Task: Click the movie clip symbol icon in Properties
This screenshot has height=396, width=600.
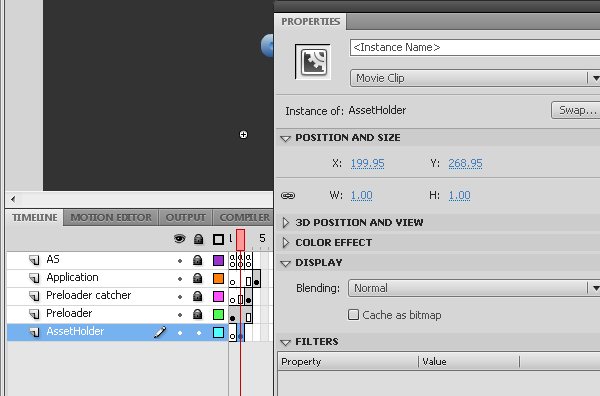Action: 313,62
